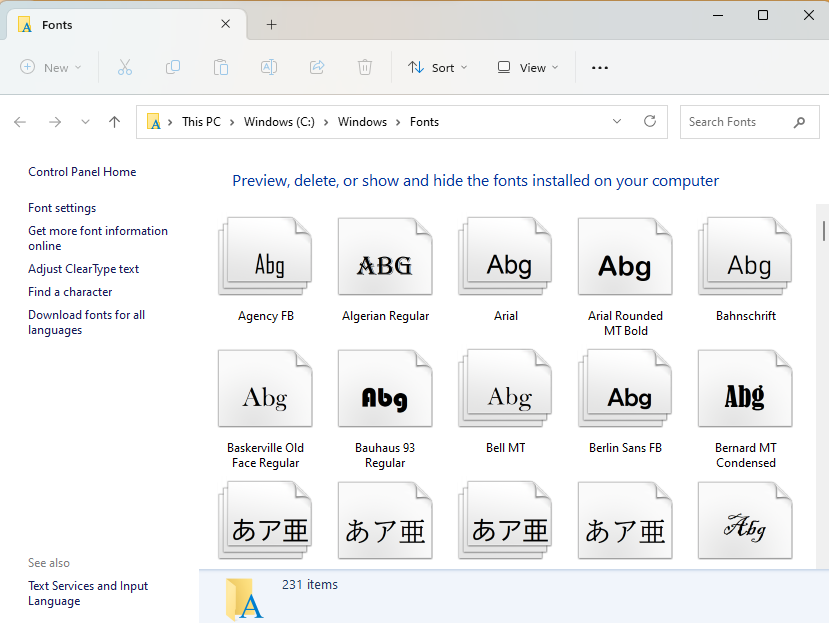Screen dimensions: 829x623
Task: Maximize the Fonts window
Action: [763, 15]
